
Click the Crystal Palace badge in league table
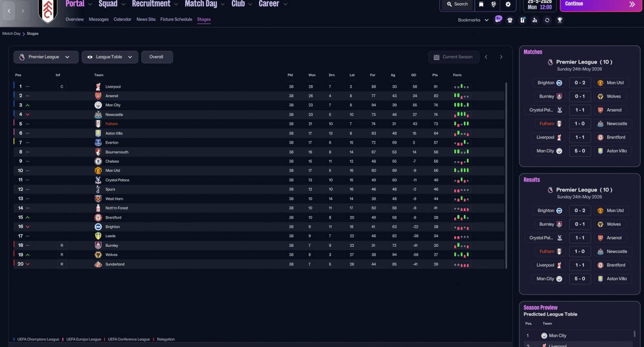click(98, 180)
